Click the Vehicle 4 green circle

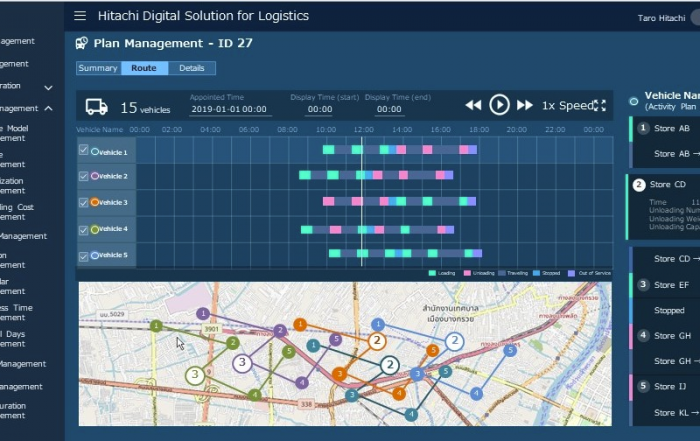coord(95,229)
